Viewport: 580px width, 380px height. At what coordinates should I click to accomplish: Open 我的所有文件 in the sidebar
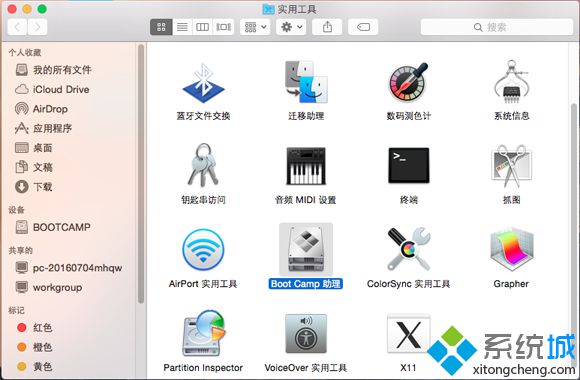[x=53, y=70]
